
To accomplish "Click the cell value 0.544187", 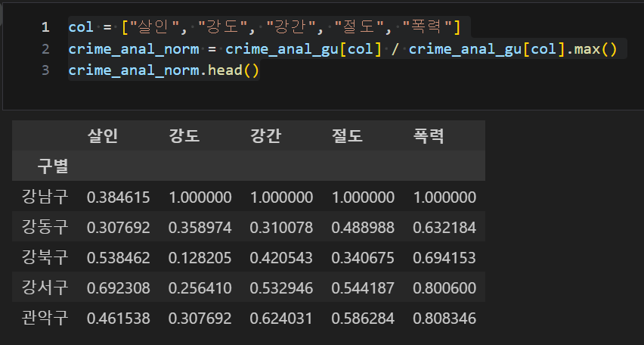I will (363, 287).
